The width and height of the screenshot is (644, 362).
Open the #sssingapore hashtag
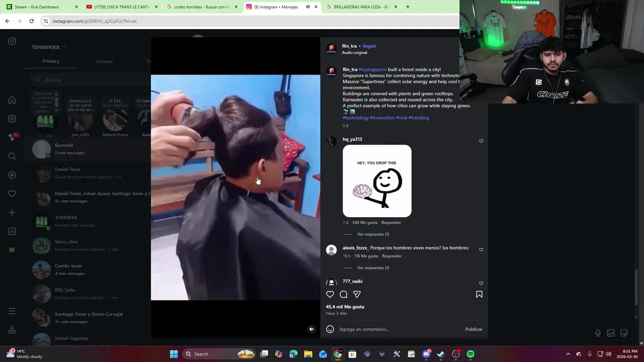coord(373,69)
